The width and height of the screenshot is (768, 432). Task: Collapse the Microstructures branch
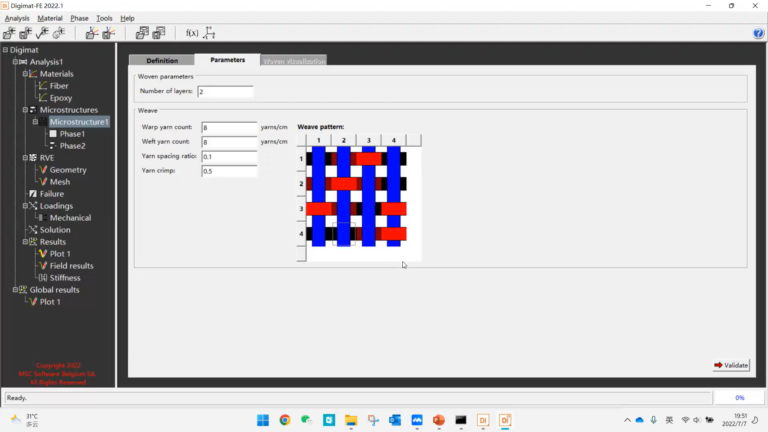pos(25,110)
